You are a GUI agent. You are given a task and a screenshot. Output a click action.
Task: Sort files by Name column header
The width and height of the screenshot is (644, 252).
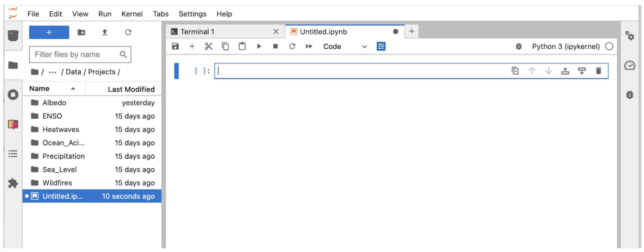pos(40,89)
